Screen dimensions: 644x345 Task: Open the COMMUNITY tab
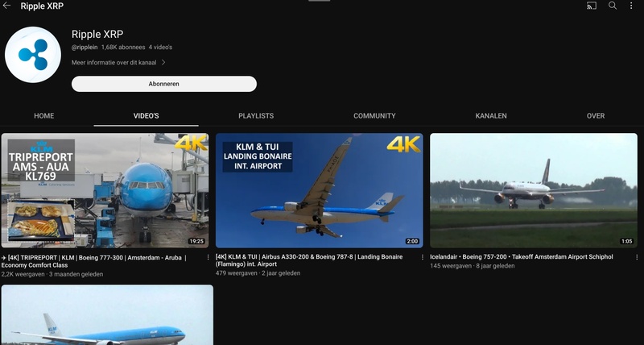374,116
